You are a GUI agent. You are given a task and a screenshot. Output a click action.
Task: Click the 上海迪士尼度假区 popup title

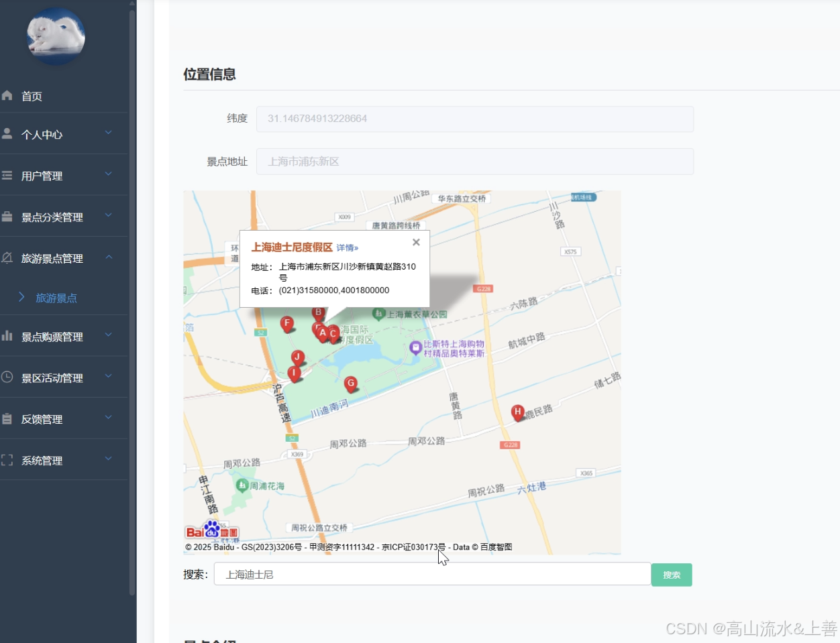click(292, 247)
